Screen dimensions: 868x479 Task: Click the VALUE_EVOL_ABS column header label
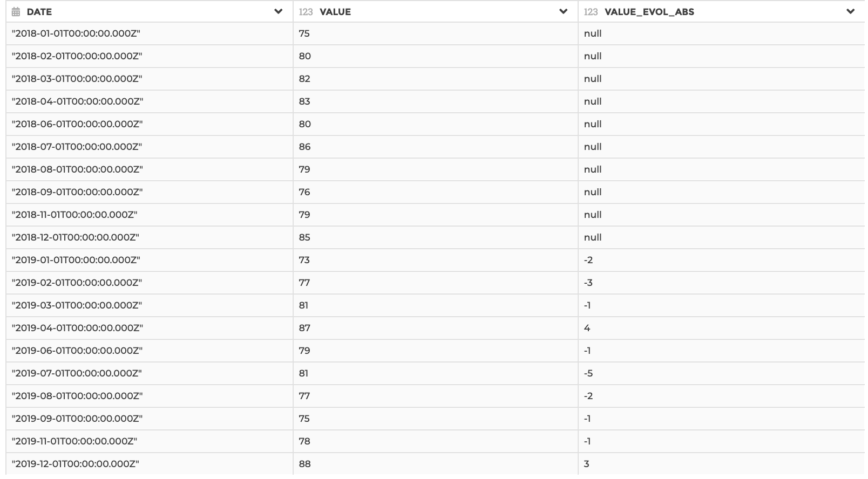(x=649, y=12)
